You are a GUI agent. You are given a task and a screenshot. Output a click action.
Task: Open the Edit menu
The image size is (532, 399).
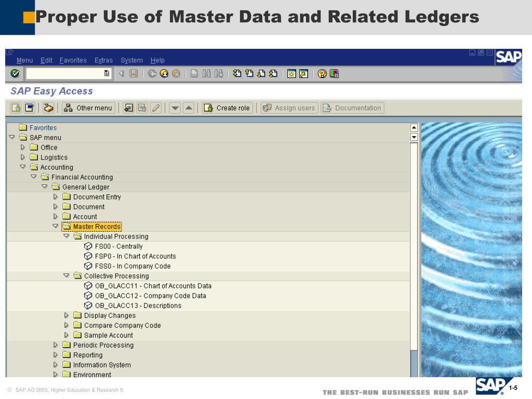pos(46,60)
